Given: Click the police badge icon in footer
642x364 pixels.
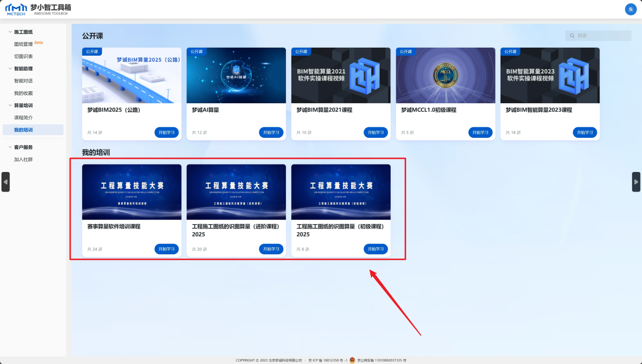Looking at the screenshot, I should point(352,360).
